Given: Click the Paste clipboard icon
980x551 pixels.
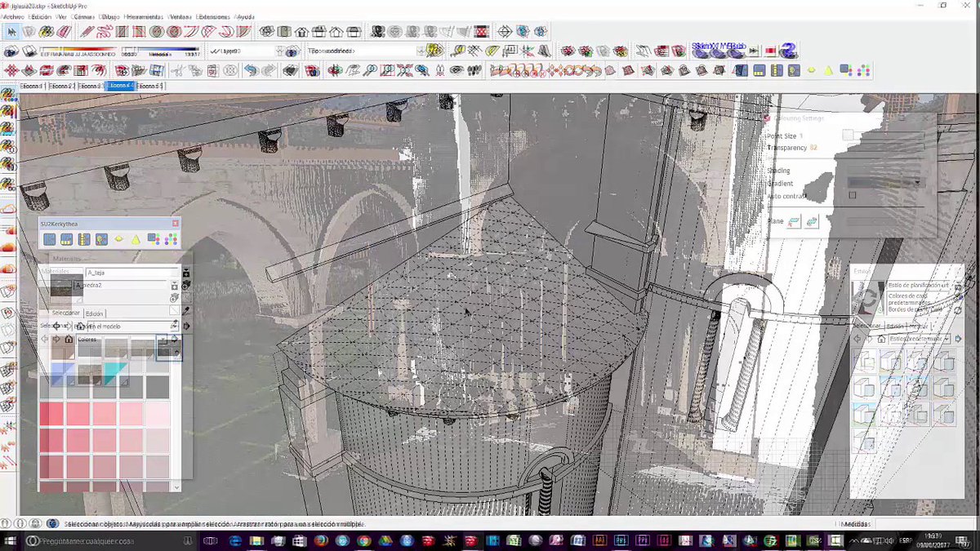Looking at the screenshot, I should pos(212,71).
